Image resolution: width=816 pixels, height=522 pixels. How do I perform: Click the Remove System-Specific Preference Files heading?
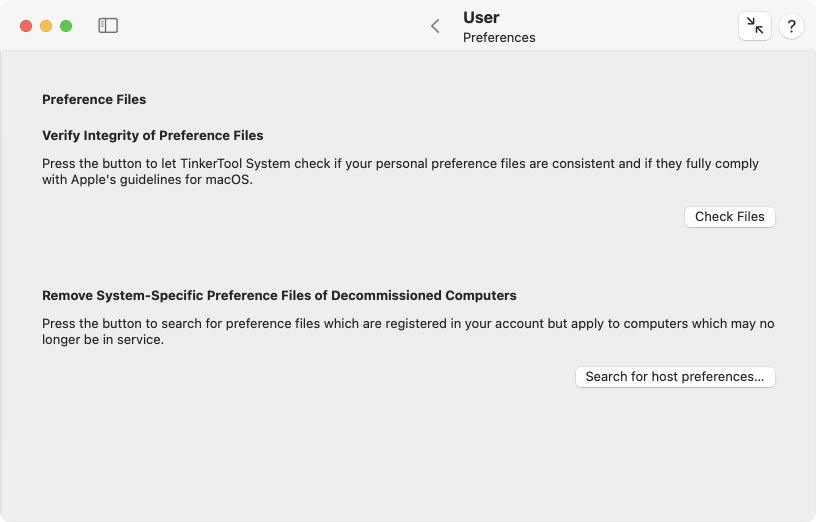[x=279, y=295]
